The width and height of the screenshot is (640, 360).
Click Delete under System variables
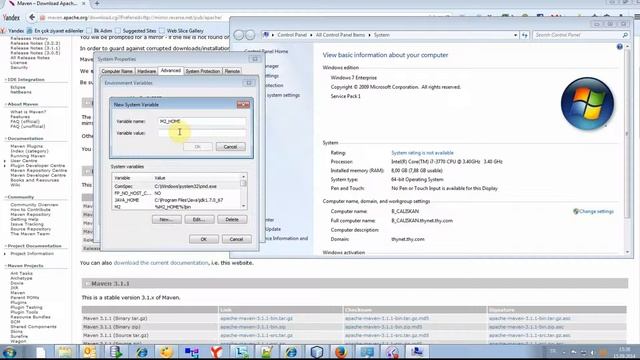click(x=232, y=220)
